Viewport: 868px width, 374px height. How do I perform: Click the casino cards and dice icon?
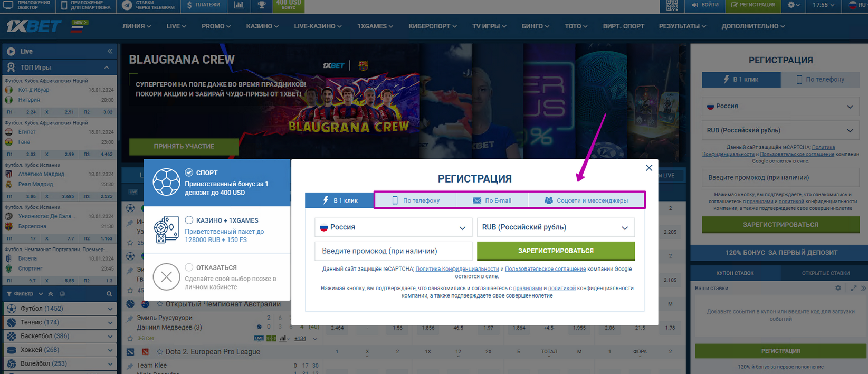tap(166, 230)
